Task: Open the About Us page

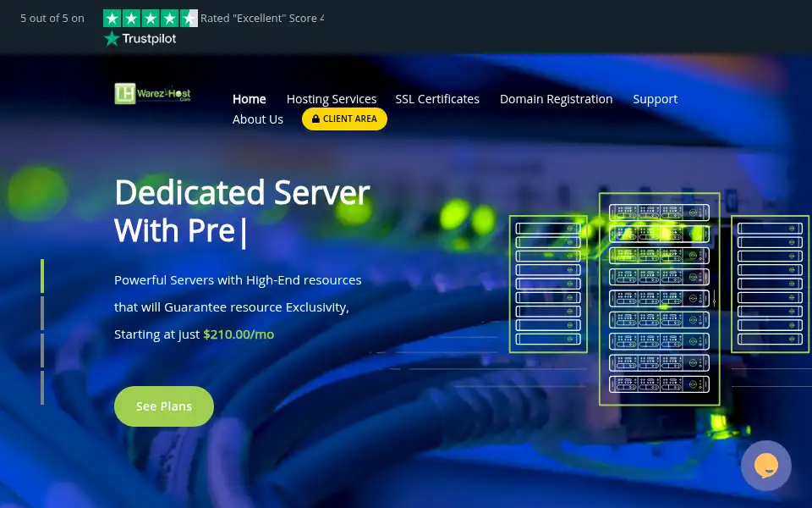Action: (258, 119)
